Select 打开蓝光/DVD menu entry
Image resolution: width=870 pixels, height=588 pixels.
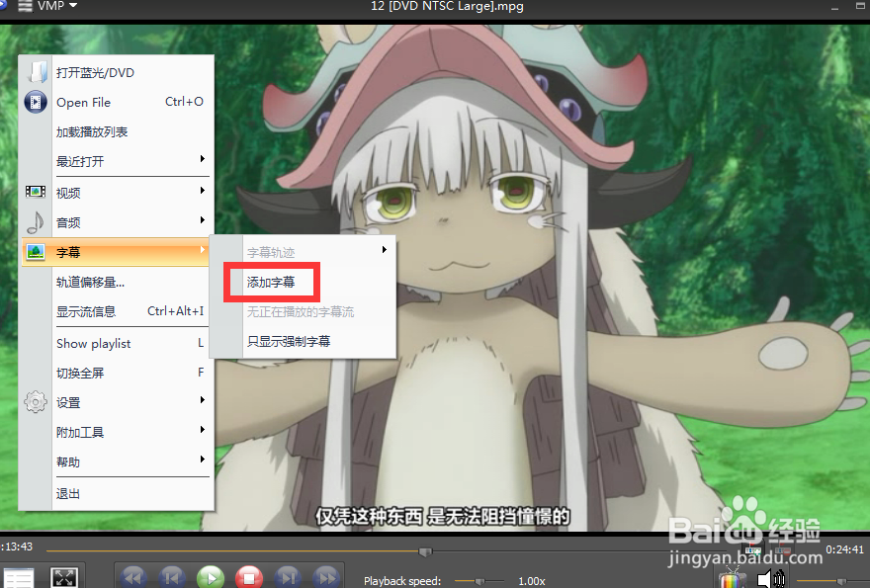click(x=117, y=73)
